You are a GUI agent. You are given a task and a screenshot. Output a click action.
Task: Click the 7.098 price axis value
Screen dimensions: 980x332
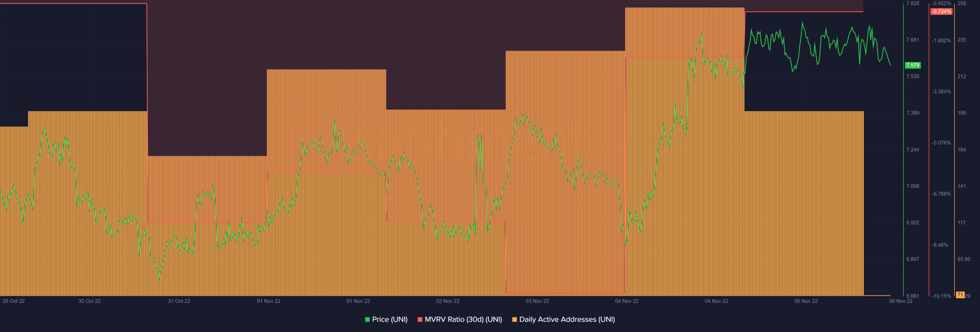913,186
